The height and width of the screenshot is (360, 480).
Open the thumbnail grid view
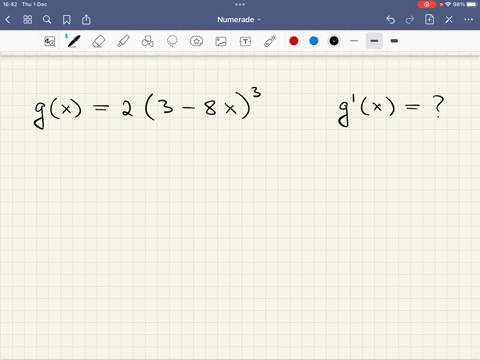pos(28,20)
